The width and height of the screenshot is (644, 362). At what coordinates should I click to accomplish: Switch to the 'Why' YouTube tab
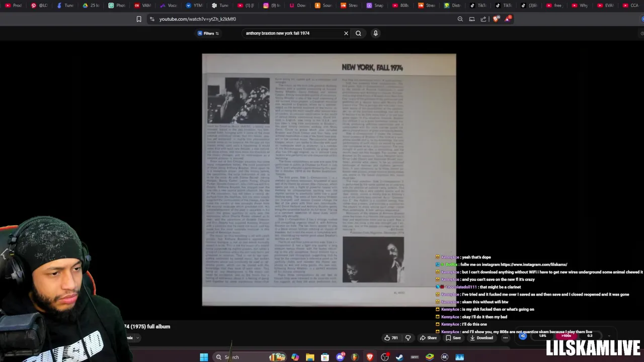580,6
